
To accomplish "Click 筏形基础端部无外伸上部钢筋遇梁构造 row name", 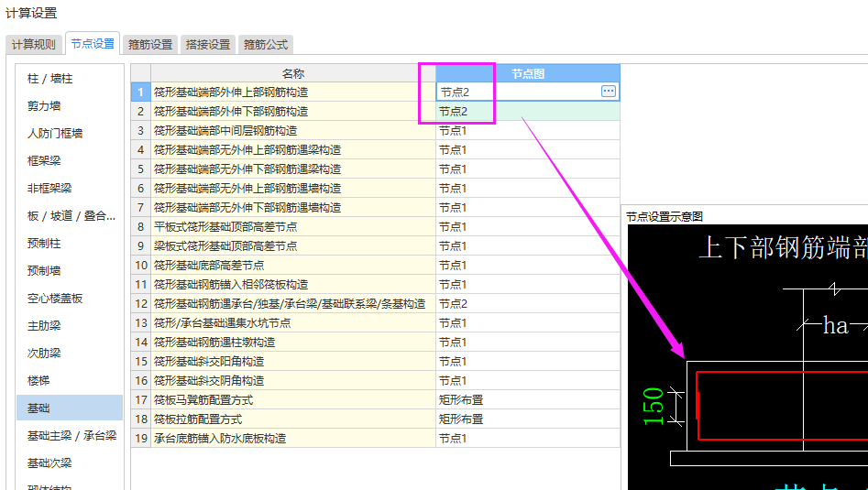I will point(292,150).
